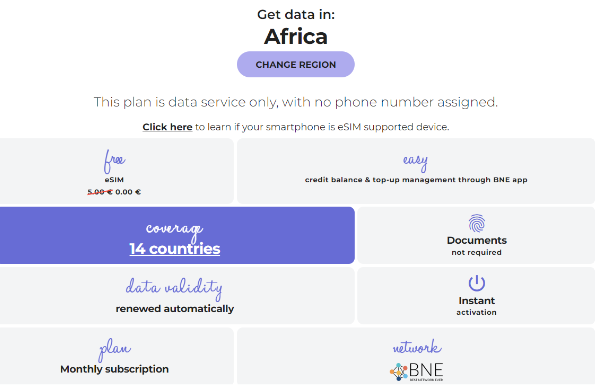Image resolution: width=595 pixels, height=387 pixels.
Task: Click the power Instant activation icon
Action: tap(477, 283)
